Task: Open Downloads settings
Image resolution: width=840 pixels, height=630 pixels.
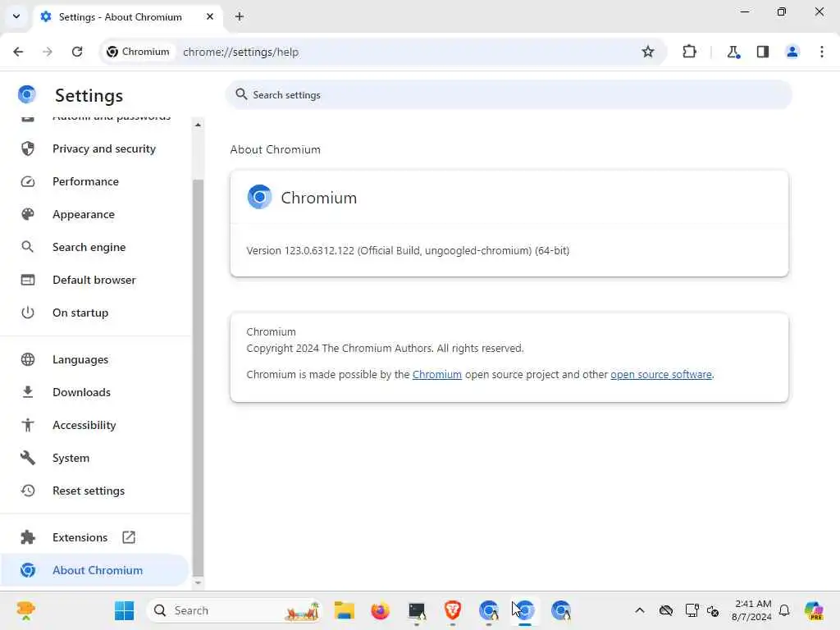Action: (x=95, y=392)
